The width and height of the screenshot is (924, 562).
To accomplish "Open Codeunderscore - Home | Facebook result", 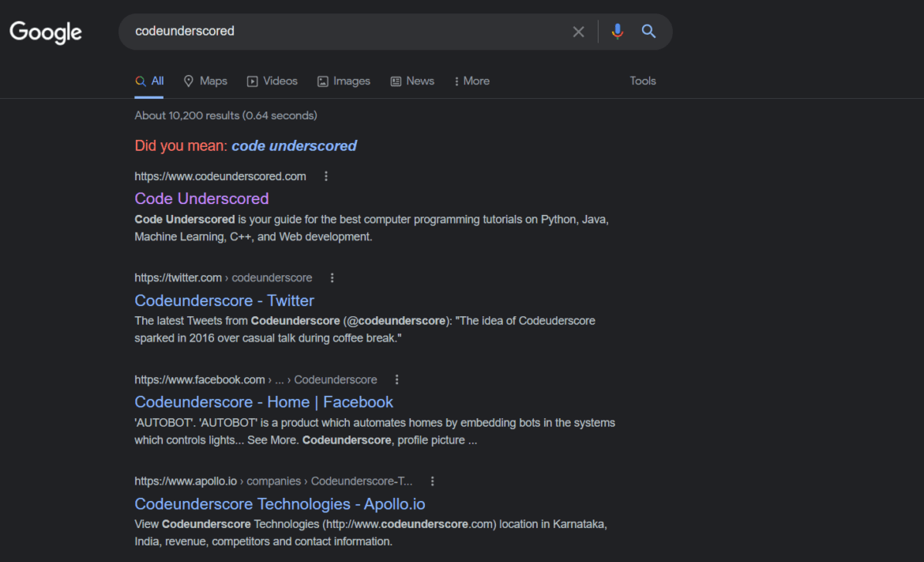I will (x=264, y=402).
